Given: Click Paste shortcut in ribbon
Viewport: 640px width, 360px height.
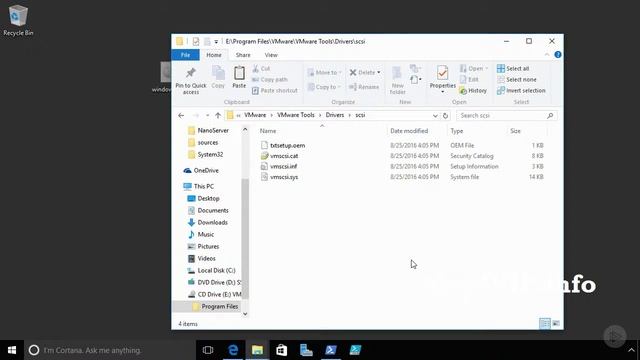Looking at the screenshot, I should click(275, 91).
